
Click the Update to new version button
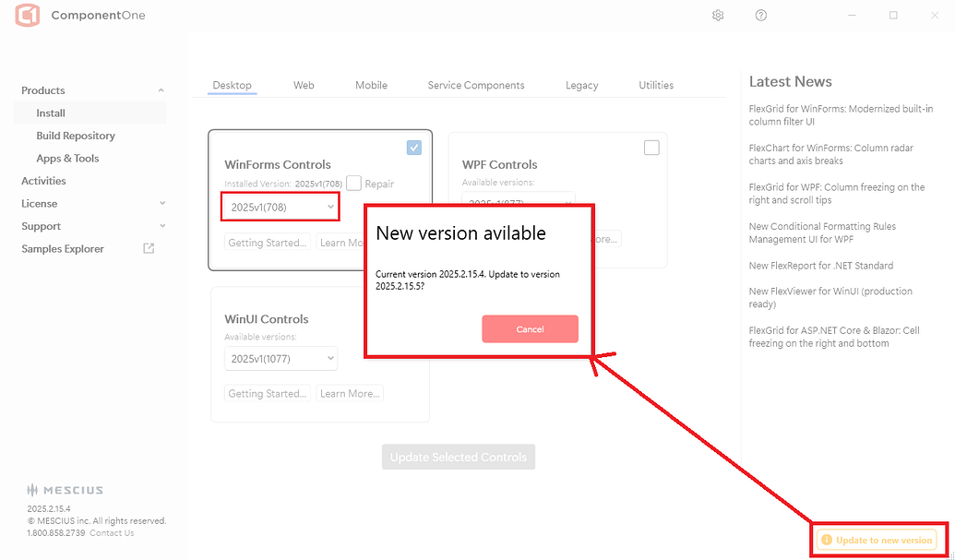coord(877,540)
